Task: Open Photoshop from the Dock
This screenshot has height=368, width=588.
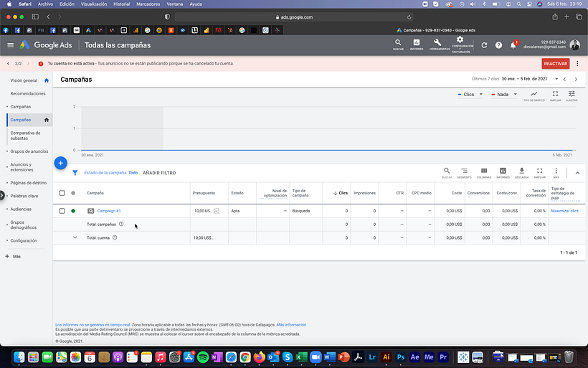Action: pos(401,357)
